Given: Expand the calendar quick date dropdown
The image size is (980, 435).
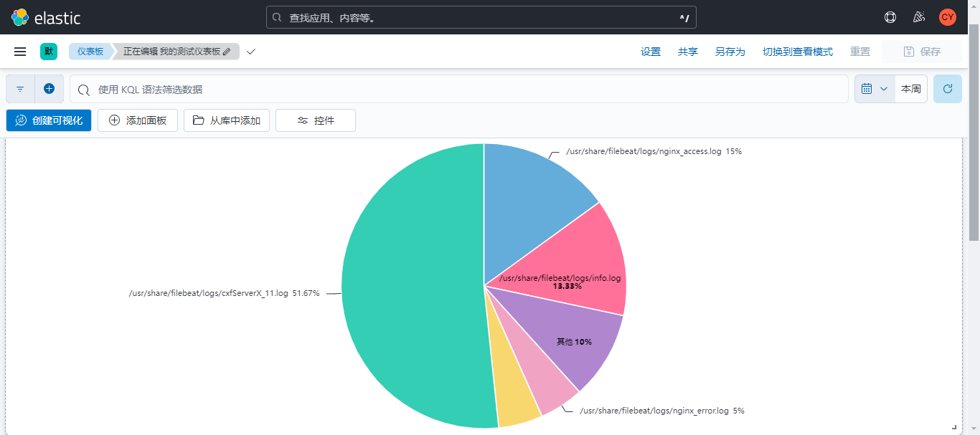Looking at the screenshot, I should [874, 89].
